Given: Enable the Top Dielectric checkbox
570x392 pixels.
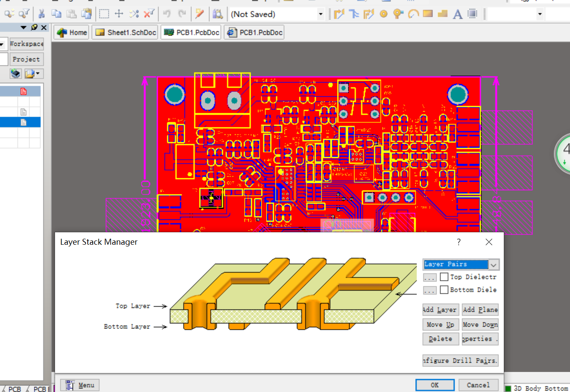Looking at the screenshot, I should click(444, 277).
